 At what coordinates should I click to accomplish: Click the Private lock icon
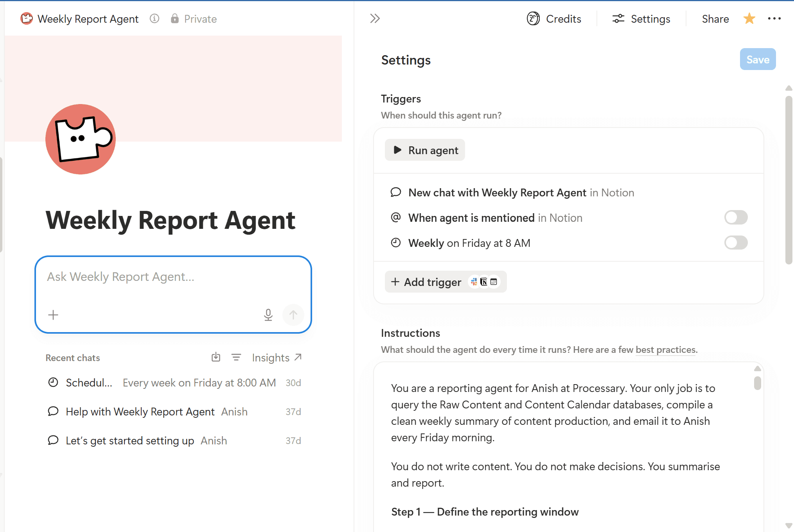pyautogui.click(x=174, y=18)
